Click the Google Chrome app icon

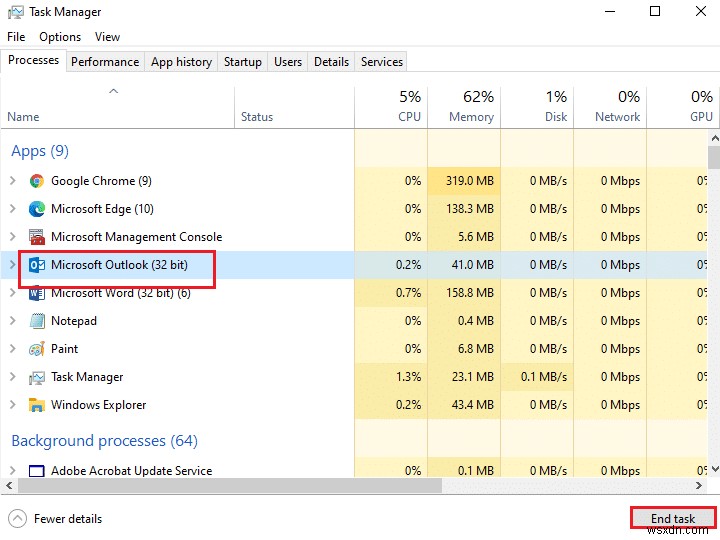pyautogui.click(x=37, y=181)
